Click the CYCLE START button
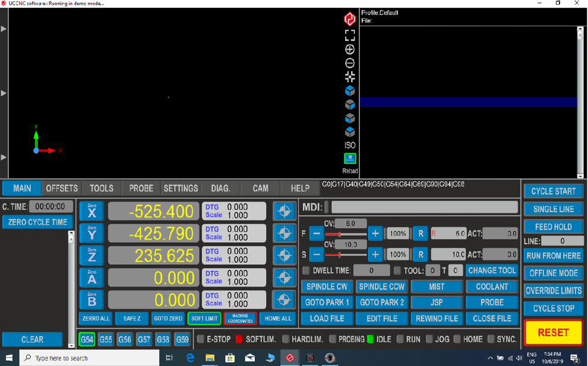The image size is (588, 366). coord(553,191)
